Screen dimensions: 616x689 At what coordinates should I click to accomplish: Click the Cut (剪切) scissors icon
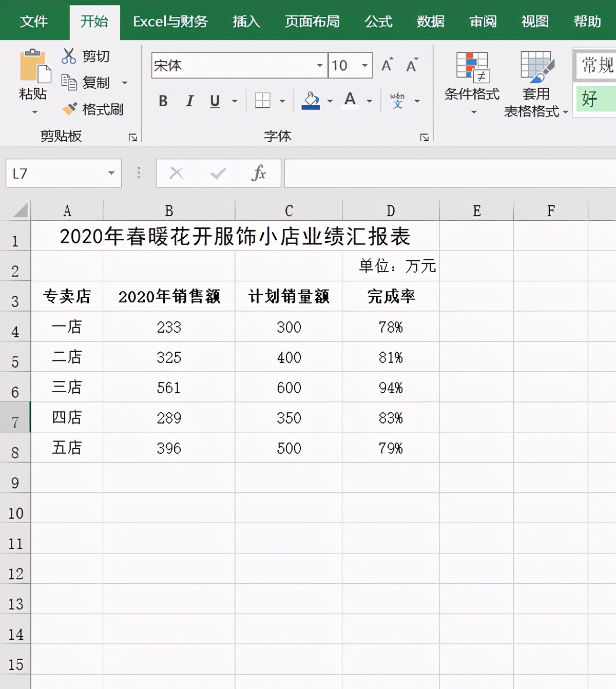tap(70, 55)
